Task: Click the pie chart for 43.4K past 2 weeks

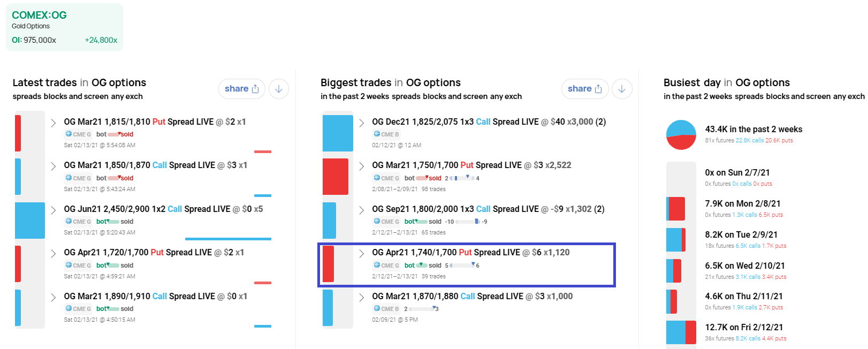Action: [681, 135]
